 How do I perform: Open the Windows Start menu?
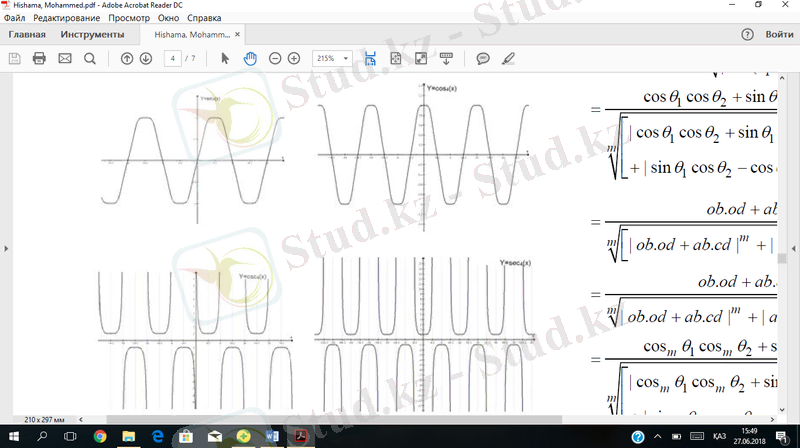pos(14,436)
